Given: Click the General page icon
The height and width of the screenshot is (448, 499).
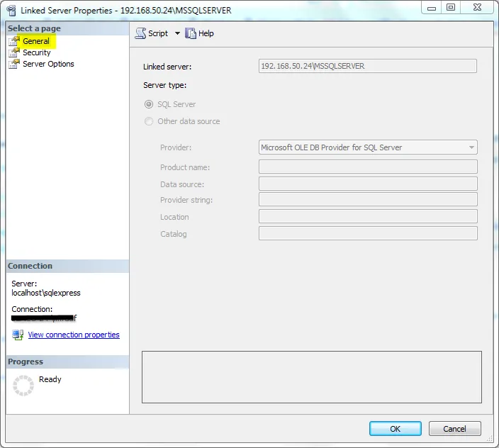Looking at the screenshot, I should click(x=14, y=41).
